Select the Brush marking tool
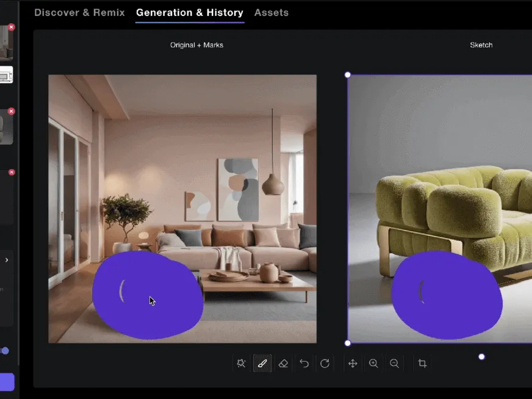532x399 pixels. [x=262, y=364]
